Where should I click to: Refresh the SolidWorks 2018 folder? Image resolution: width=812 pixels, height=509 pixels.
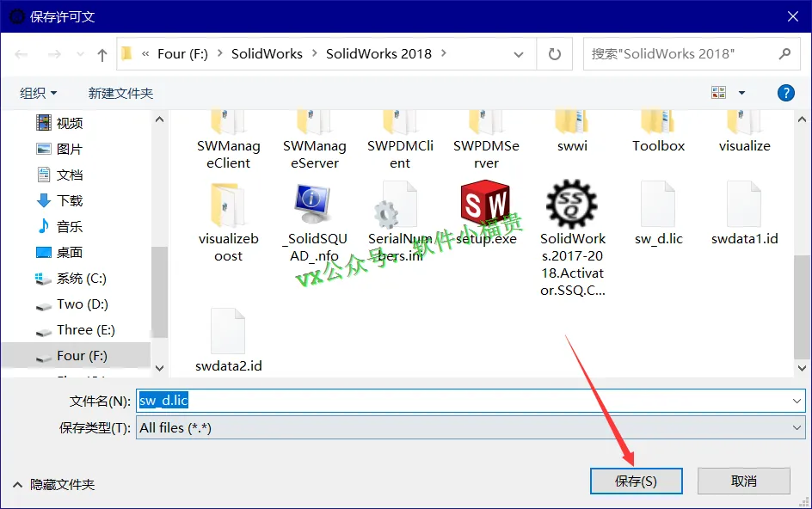(555, 54)
